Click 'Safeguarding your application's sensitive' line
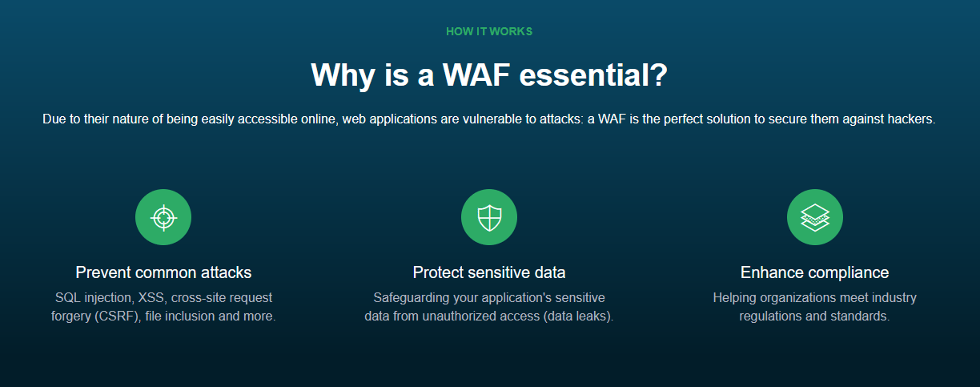980x387 pixels. pyautogui.click(x=489, y=298)
